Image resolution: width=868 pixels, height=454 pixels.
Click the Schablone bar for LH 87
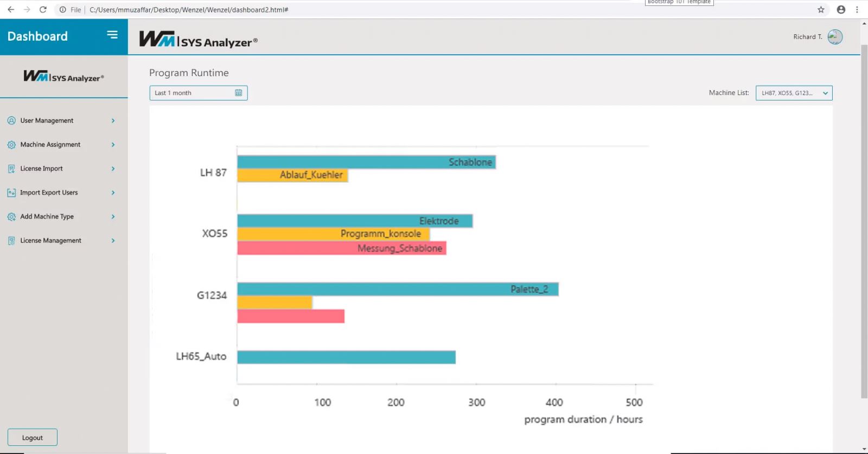[x=366, y=162]
